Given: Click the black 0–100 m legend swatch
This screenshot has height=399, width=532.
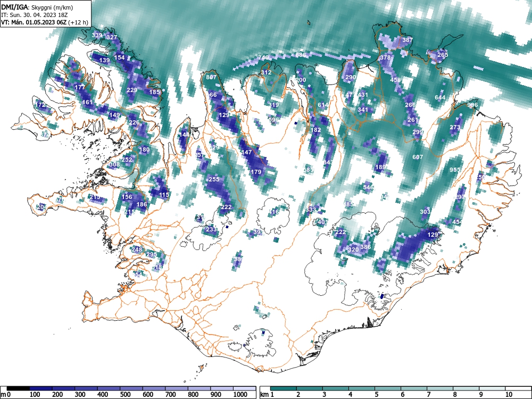Looking at the screenshot, I should [x=18, y=388].
